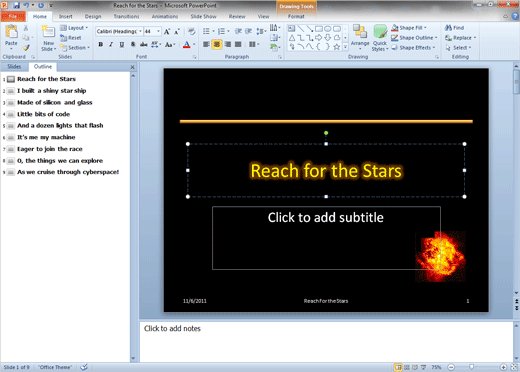Screen dimensions: 520x372
Task: Switch to Reading View in status bar
Action: point(415,367)
